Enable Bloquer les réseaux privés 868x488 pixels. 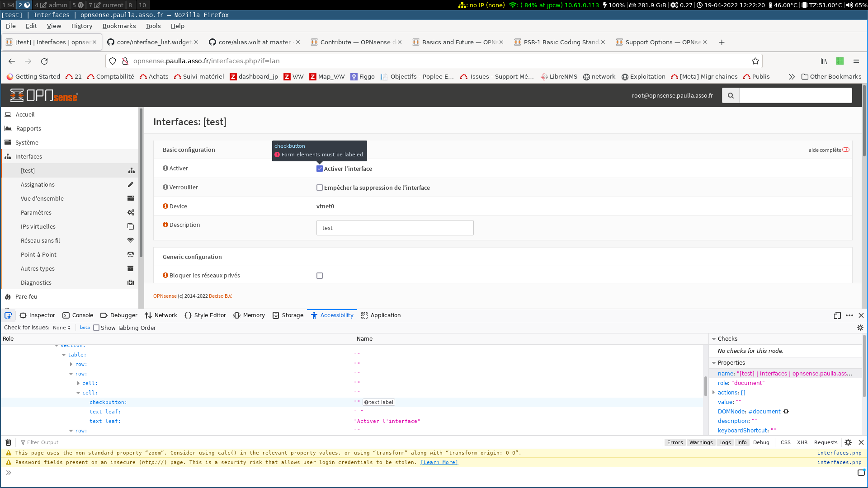[320, 275]
